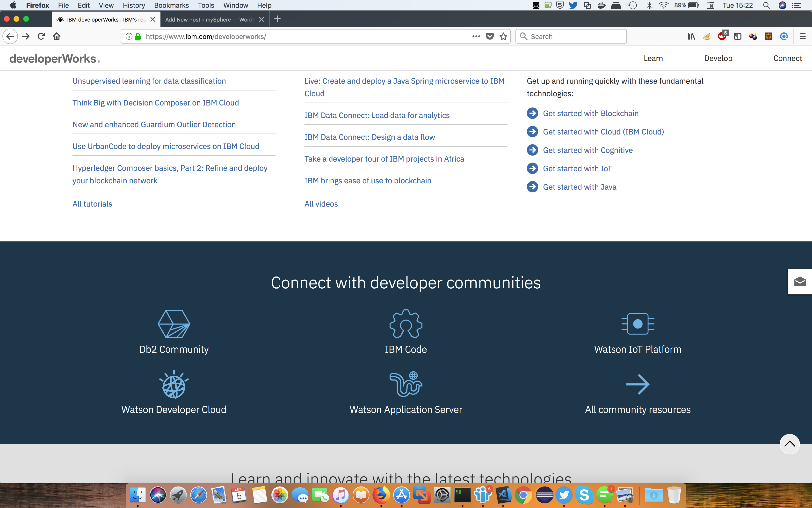
Task: Toggle the Firefox sidebar view
Action: 738,36
